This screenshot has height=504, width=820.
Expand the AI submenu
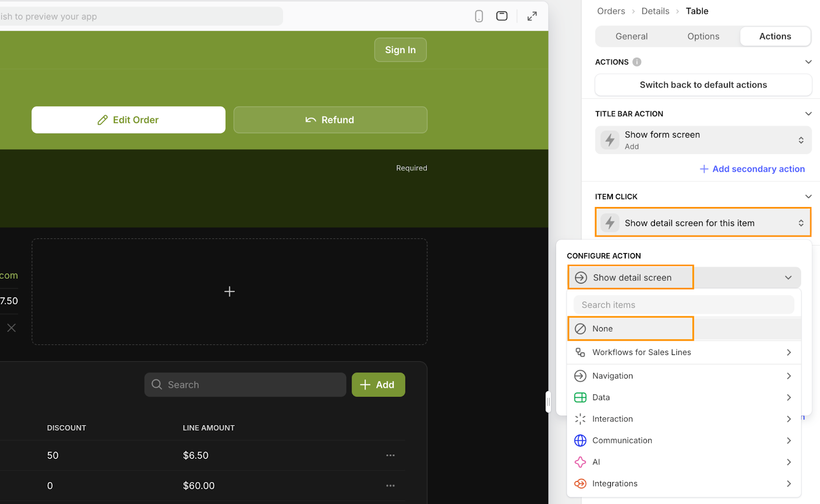click(x=789, y=462)
